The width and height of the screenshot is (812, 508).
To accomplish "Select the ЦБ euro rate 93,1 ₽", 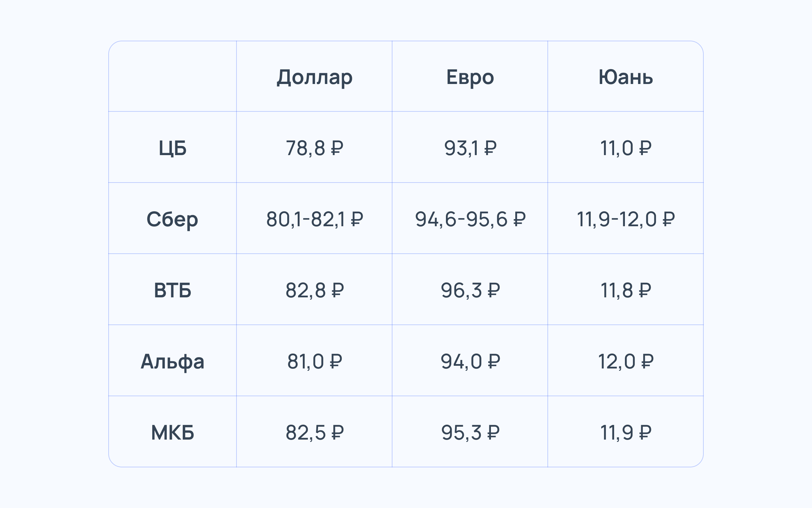I will point(470,148).
